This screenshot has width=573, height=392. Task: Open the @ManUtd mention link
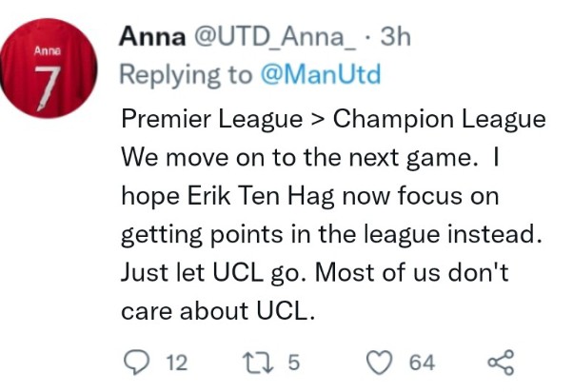(x=321, y=74)
